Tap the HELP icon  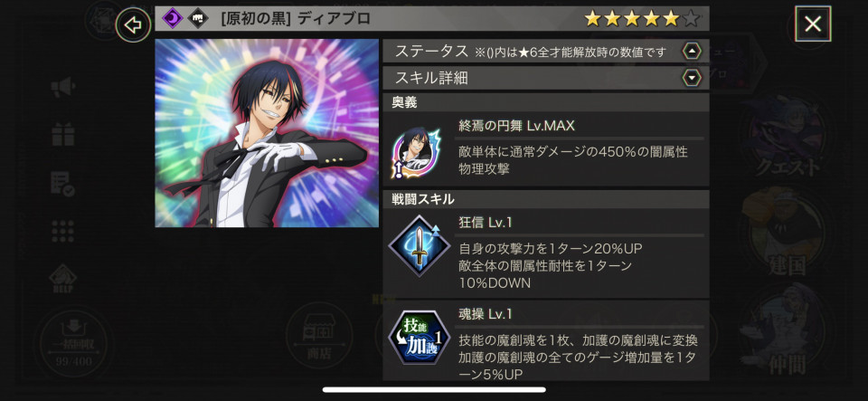pyautogui.click(x=63, y=279)
